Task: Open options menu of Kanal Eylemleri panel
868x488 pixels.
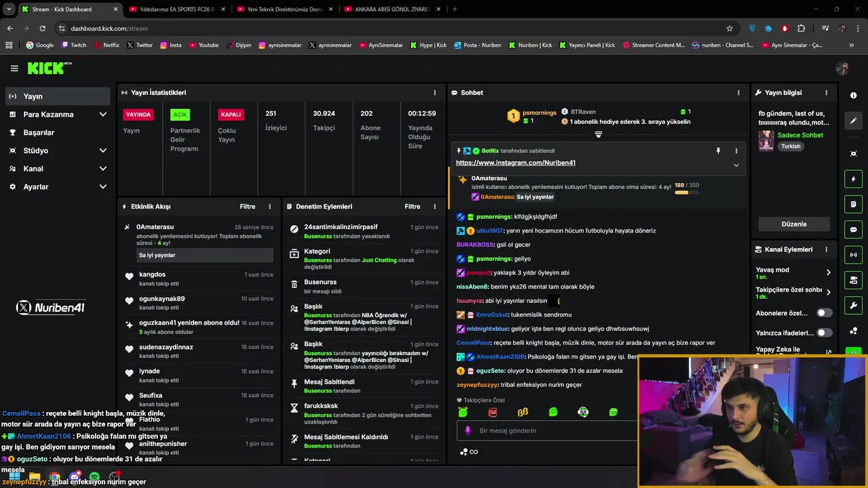Action: pos(826,249)
